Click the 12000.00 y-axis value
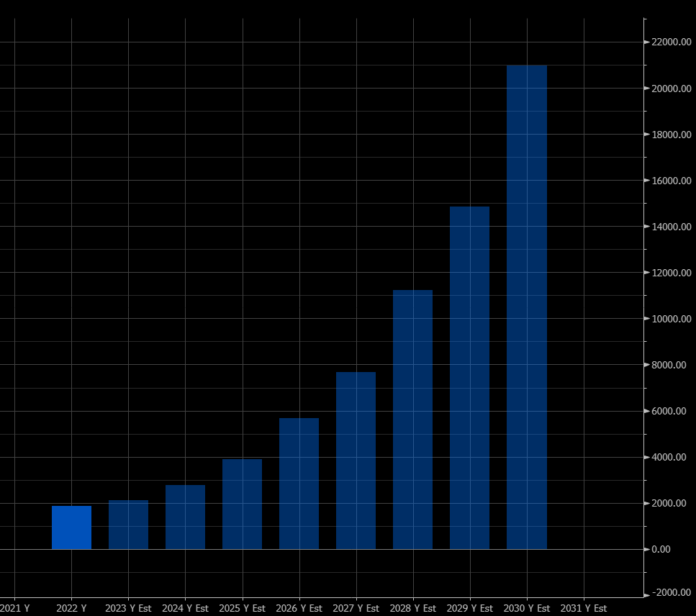The image size is (696, 616). (671, 273)
